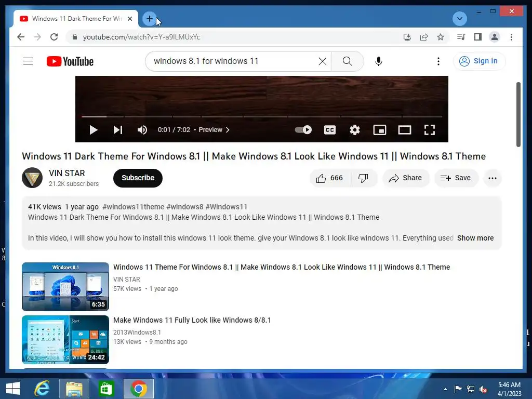Image resolution: width=532 pixels, height=399 pixels.
Task: Click the install app icon in address bar
Action: coord(407,37)
